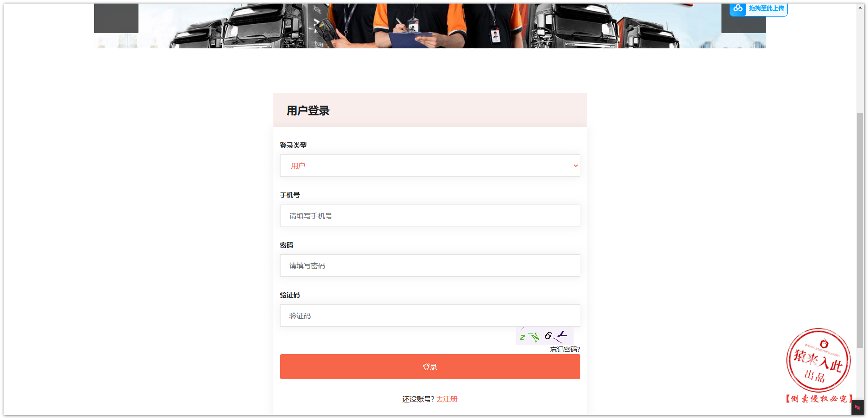Image resolution: width=868 pixels, height=419 pixels.
Task: Open the 登录类型 dropdown
Action: [430, 166]
